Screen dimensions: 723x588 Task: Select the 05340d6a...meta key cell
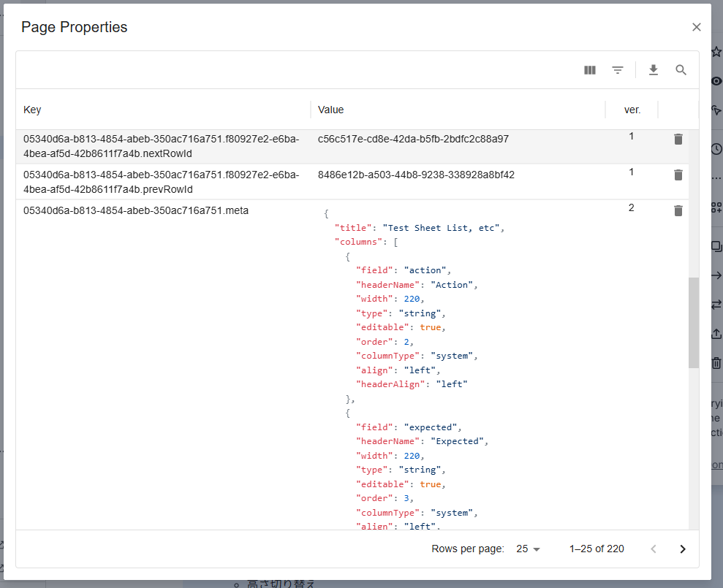click(136, 211)
